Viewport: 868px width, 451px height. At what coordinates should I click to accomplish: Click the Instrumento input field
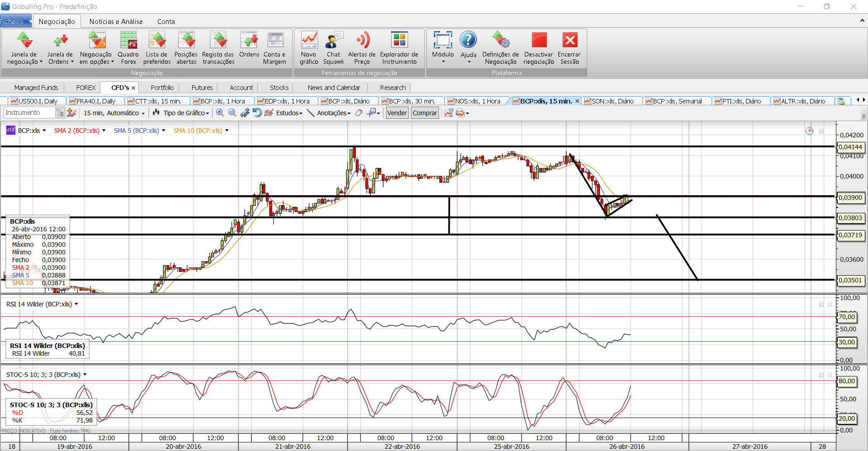[x=29, y=113]
